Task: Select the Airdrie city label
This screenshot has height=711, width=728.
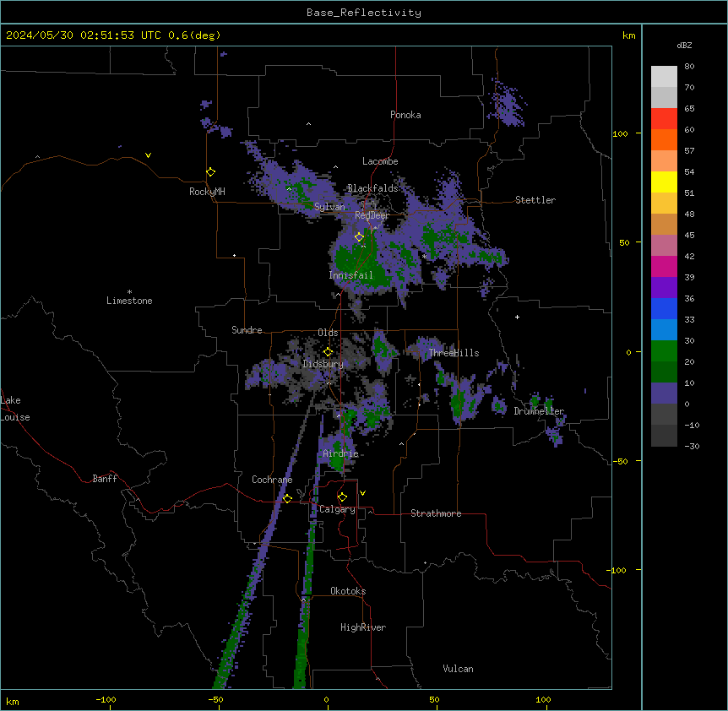Action: 340,453
